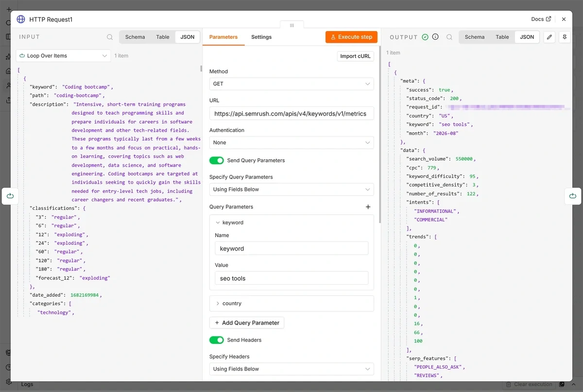Image resolution: width=583 pixels, height=392 pixels.
Task: Add a query parameter with plus icon
Action: [368, 207]
